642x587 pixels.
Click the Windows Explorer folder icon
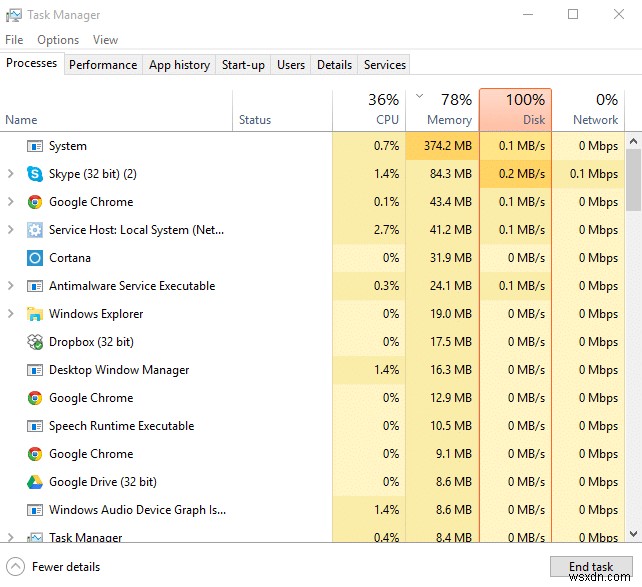click(x=35, y=314)
